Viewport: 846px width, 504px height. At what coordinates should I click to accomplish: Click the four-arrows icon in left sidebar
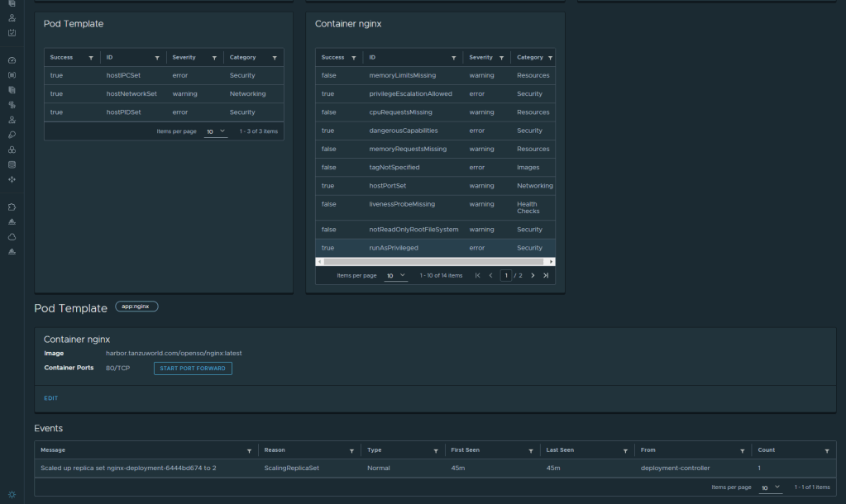[12, 179]
